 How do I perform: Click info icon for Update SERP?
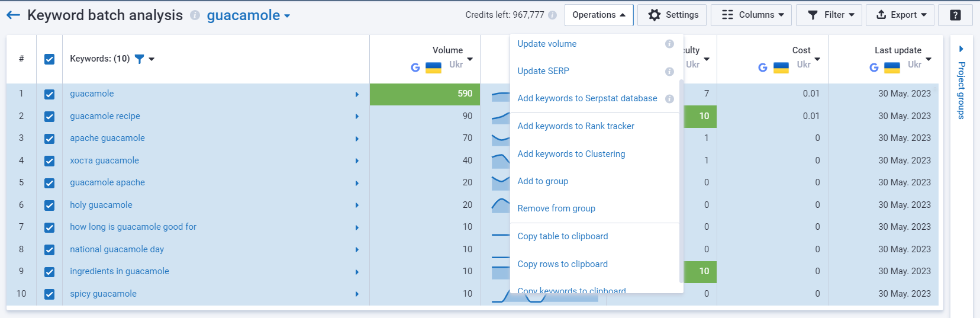[669, 72]
